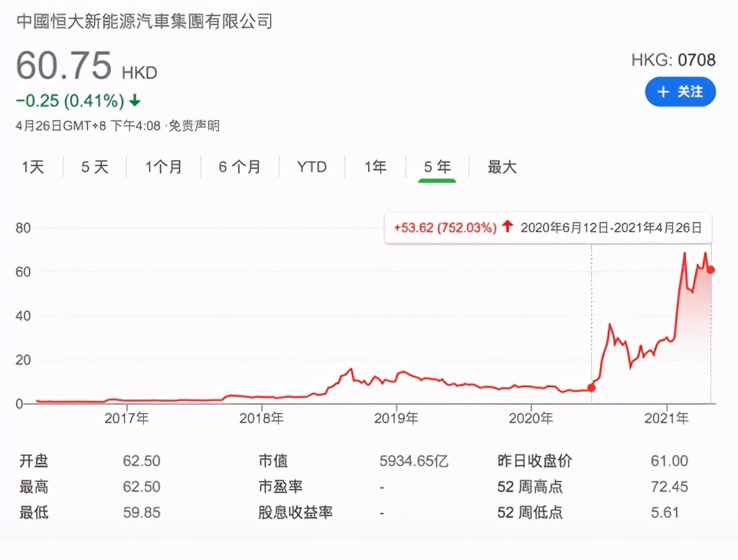Click the chart start marker dot near 2020年6月
738x560 pixels.
(591, 388)
